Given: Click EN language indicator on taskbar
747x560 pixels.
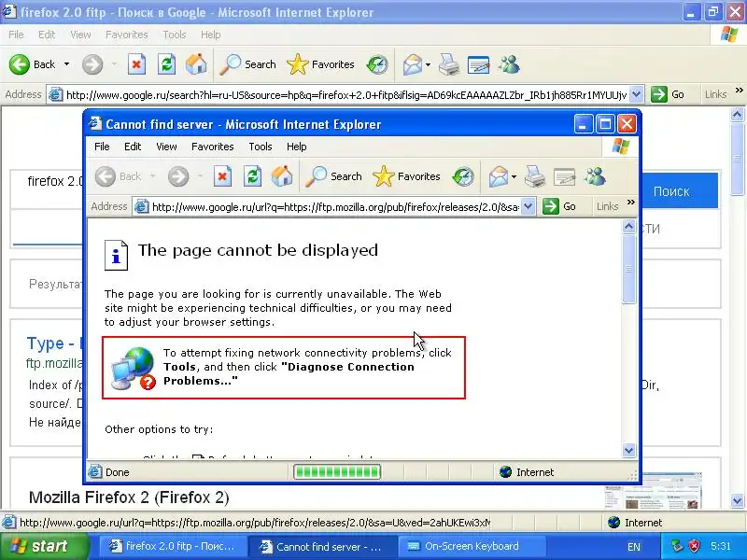Looking at the screenshot, I should point(634,547).
